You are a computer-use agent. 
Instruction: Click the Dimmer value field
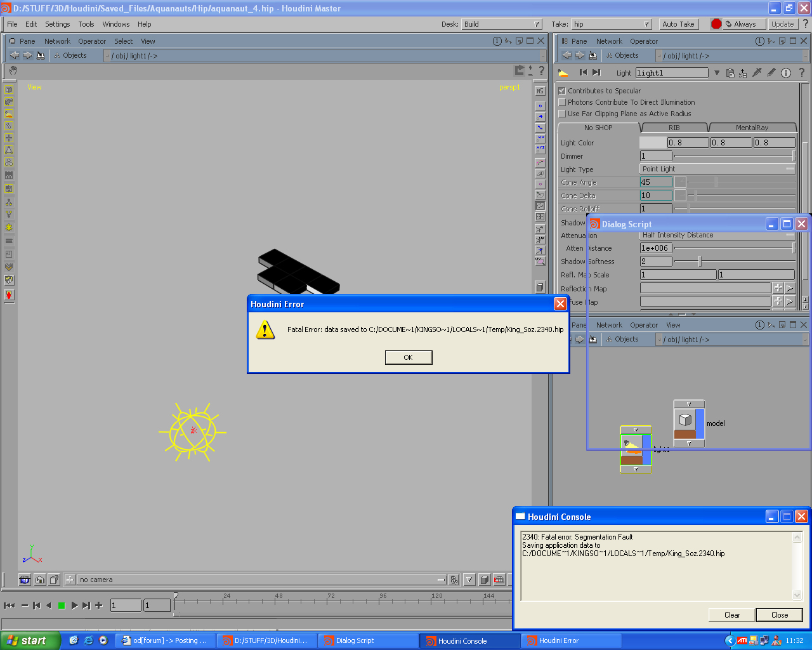tap(656, 156)
